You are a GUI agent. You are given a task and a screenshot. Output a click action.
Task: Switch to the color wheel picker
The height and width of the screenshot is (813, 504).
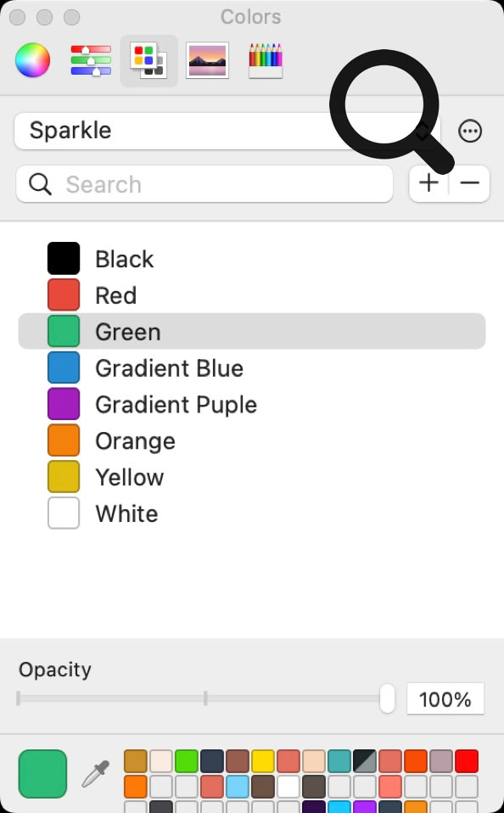pos(32,60)
